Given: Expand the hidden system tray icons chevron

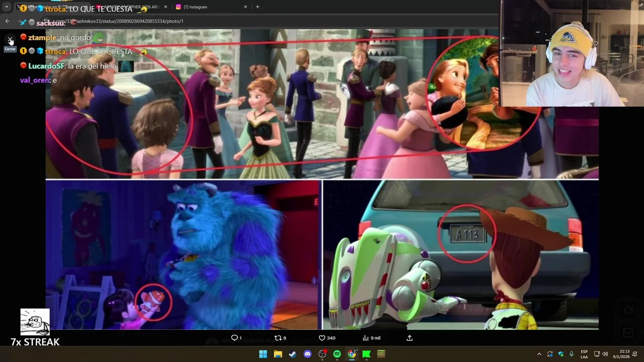Looking at the screenshot, I should coord(539,354).
